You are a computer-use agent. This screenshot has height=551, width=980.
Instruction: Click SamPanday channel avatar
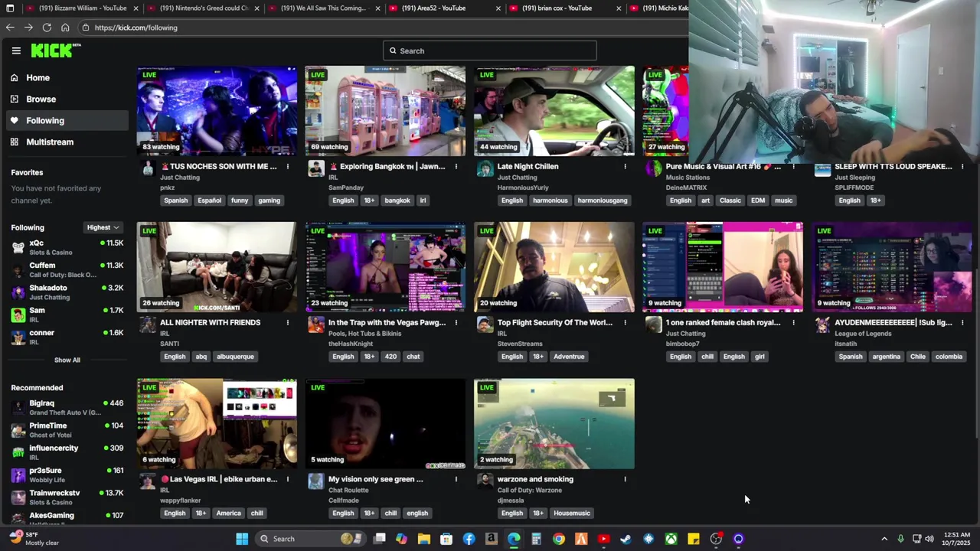point(316,169)
